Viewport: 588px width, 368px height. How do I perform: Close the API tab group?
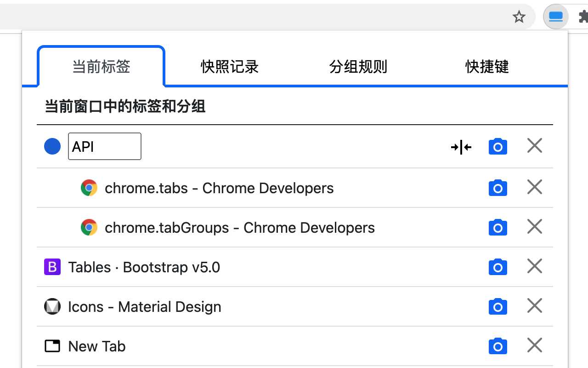[534, 146]
